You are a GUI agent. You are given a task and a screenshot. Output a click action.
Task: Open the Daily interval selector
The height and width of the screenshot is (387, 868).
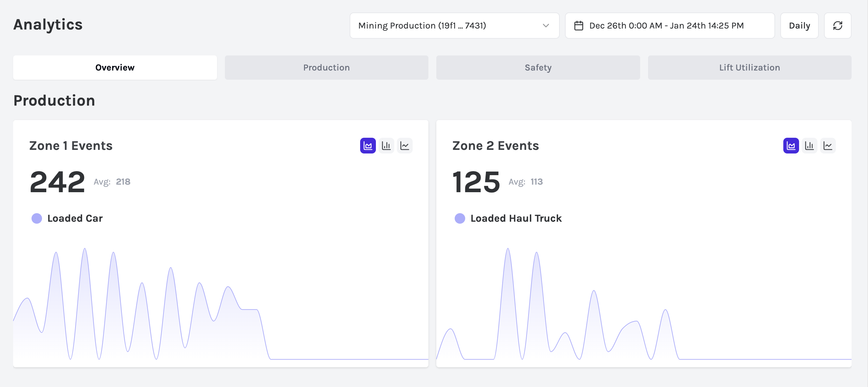pyautogui.click(x=799, y=26)
